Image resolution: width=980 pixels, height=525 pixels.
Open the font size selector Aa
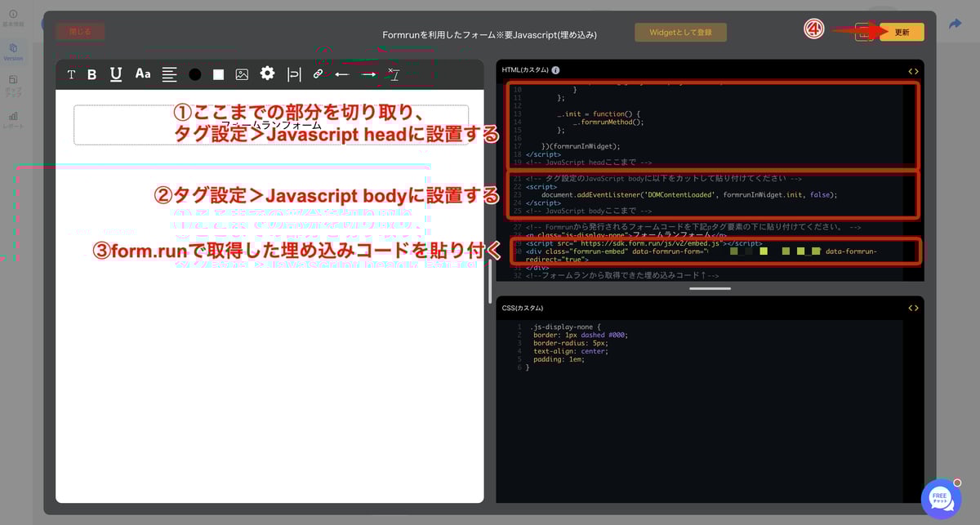click(143, 74)
